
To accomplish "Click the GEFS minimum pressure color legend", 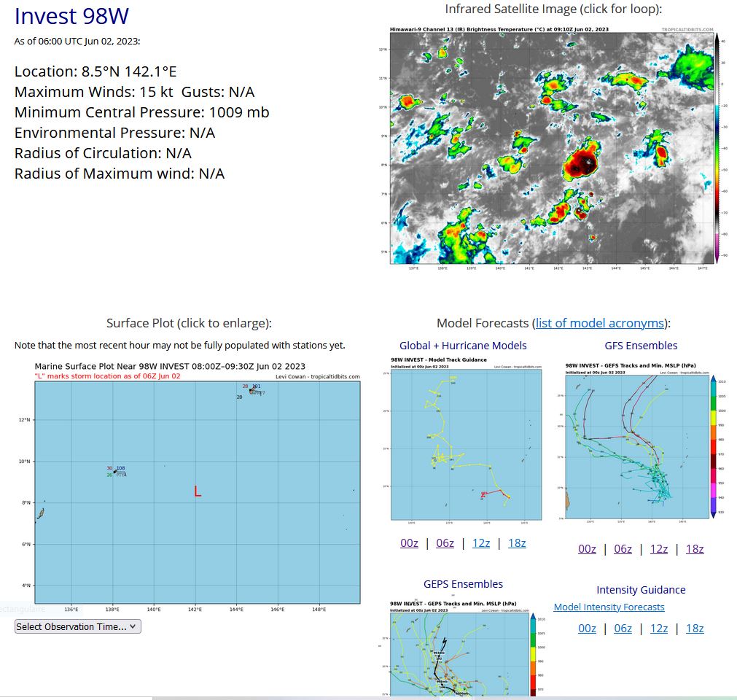I will tap(713, 446).
